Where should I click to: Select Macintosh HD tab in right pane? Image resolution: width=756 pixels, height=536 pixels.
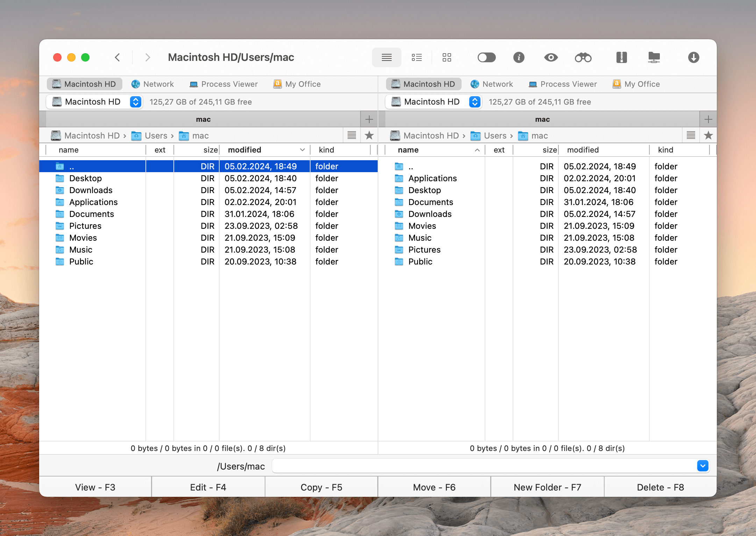423,84
